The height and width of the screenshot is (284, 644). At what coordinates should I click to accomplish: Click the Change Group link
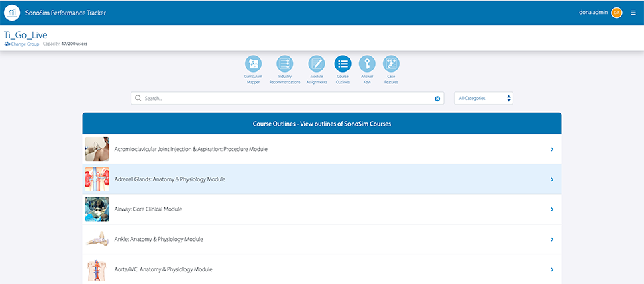click(21, 44)
